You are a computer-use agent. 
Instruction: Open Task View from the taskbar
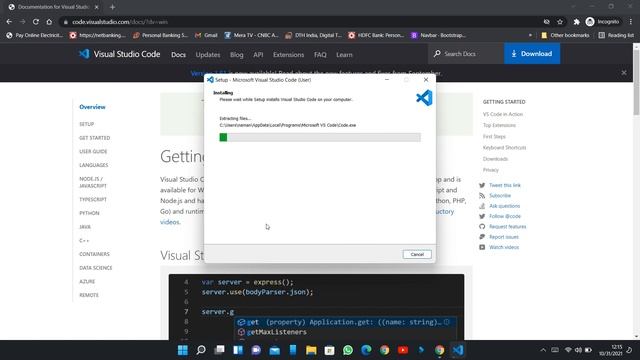pos(219,350)
